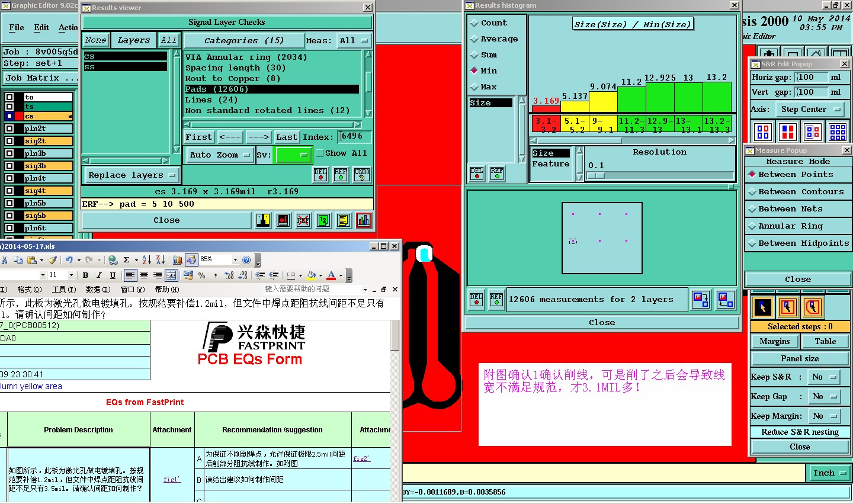This screenshot has width=853, height=504.
Task: Click the UNDO icon in Results viewer
Action: (x=362, y=175)
